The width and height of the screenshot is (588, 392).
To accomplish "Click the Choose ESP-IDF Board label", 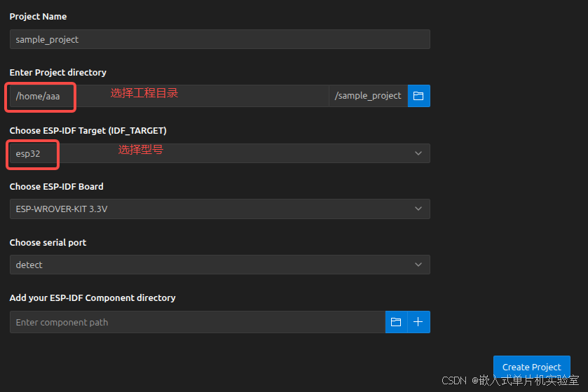I will point(56,186).
